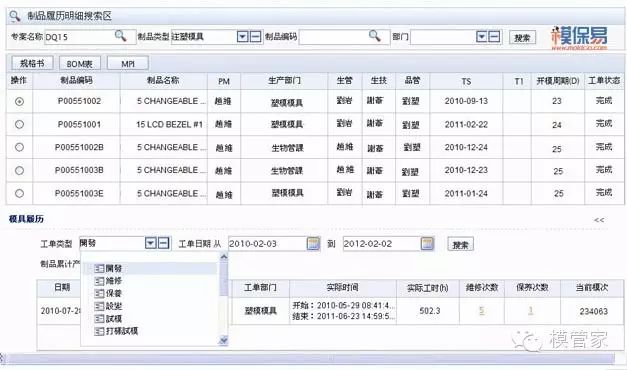Click the date cell 2011-02-22

[x=466, y=124]
